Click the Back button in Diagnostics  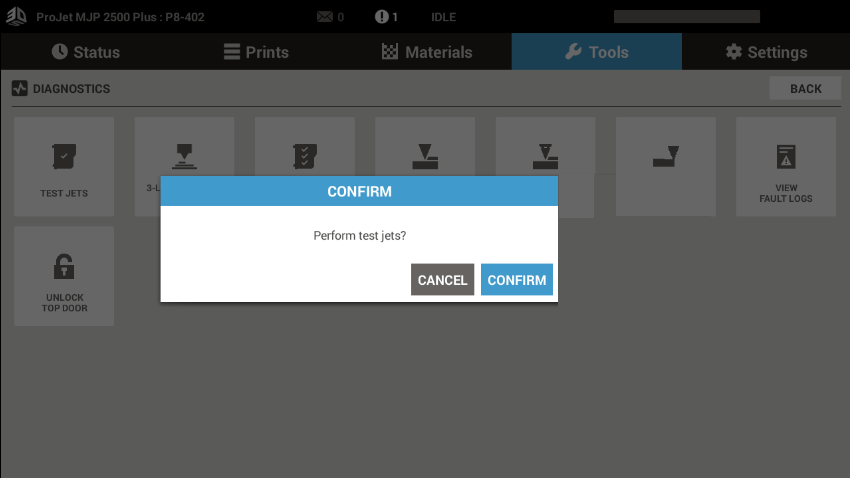click(805, 88)
